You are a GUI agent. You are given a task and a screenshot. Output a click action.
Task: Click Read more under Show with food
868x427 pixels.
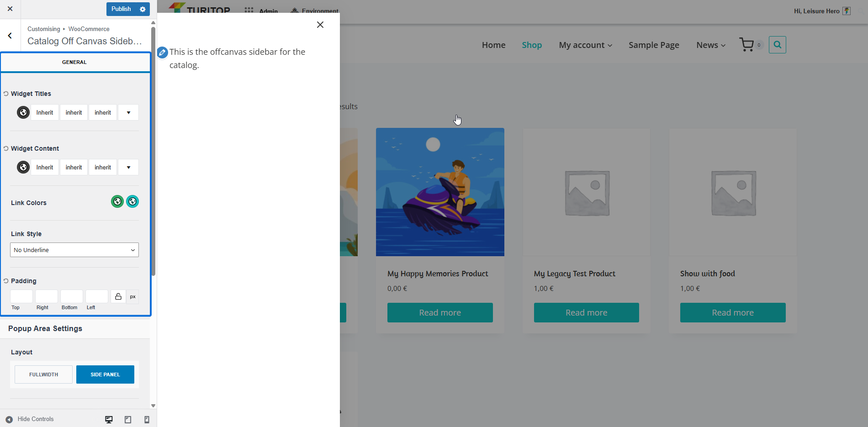click(x=732, y=313)
